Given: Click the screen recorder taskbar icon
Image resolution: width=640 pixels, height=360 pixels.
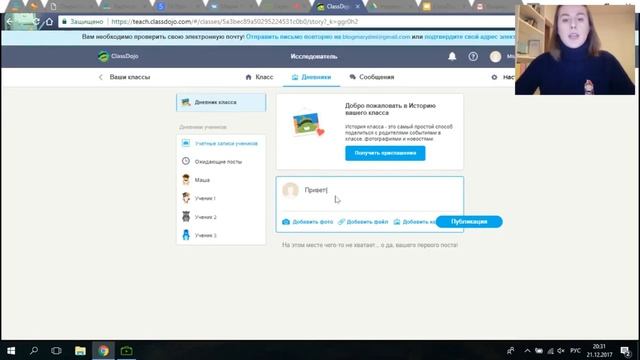Looking at the screenshot, I should coord(127,351).
